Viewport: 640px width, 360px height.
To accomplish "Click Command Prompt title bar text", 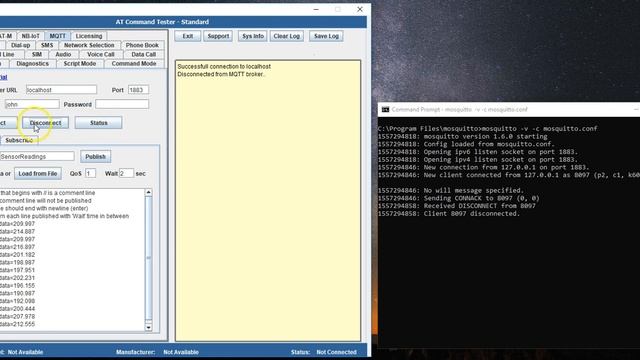I will [460, 109].
